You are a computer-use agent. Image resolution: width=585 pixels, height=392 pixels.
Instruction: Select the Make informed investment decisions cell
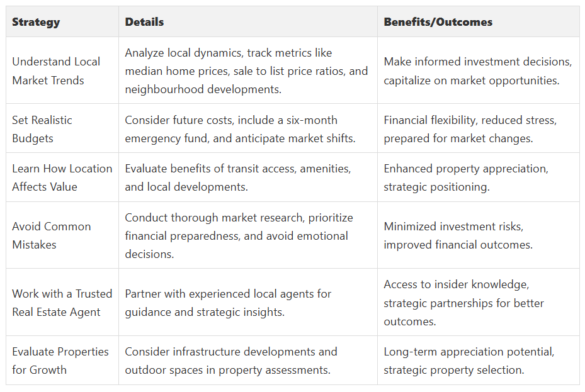pyautogui.click(x=477, y=70)
